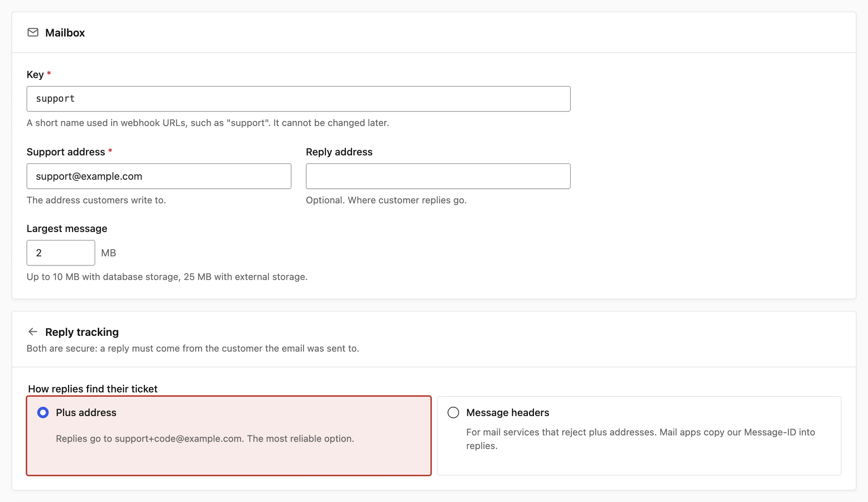Click the Largest message label

click(x=67, y=228)
